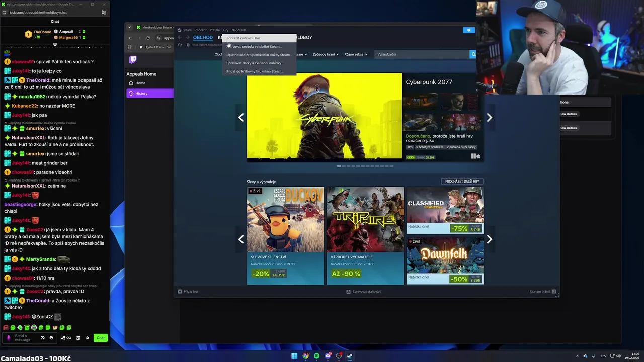Open the Classified France '44 deal tile
This screenshot has height=362, width=644.
[x=445, y=210]
